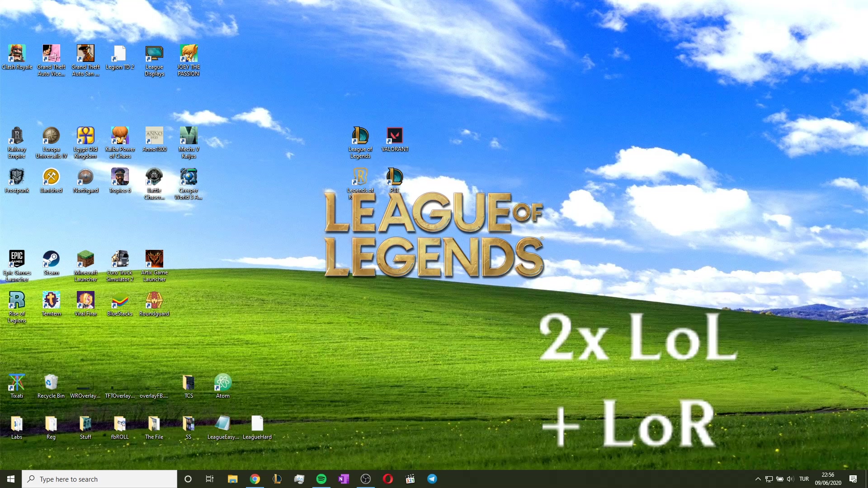Select the Rise of Legions icon
This screenshot has width=868, height=488.
pyautogui.click(x=17, y=307)
